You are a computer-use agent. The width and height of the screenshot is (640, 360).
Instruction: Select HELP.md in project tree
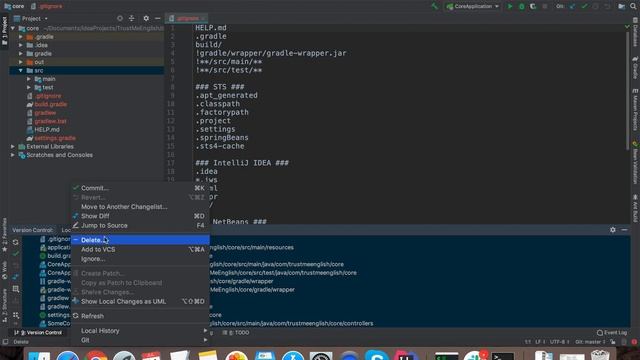click(x=47, y=130)
